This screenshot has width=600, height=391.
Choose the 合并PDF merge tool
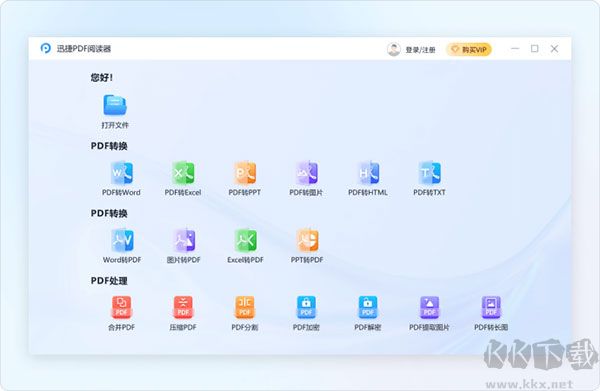tap(122, 307)
